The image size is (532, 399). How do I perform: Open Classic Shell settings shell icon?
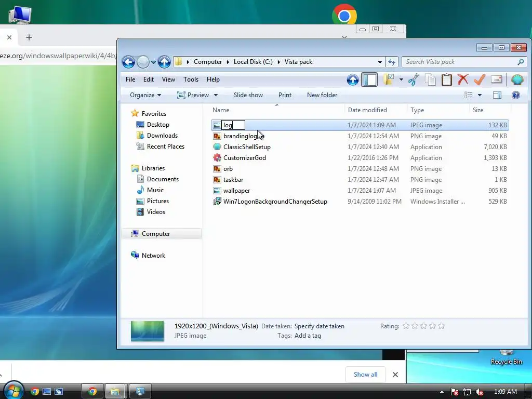pyautogui.click(x=517, y=79)
